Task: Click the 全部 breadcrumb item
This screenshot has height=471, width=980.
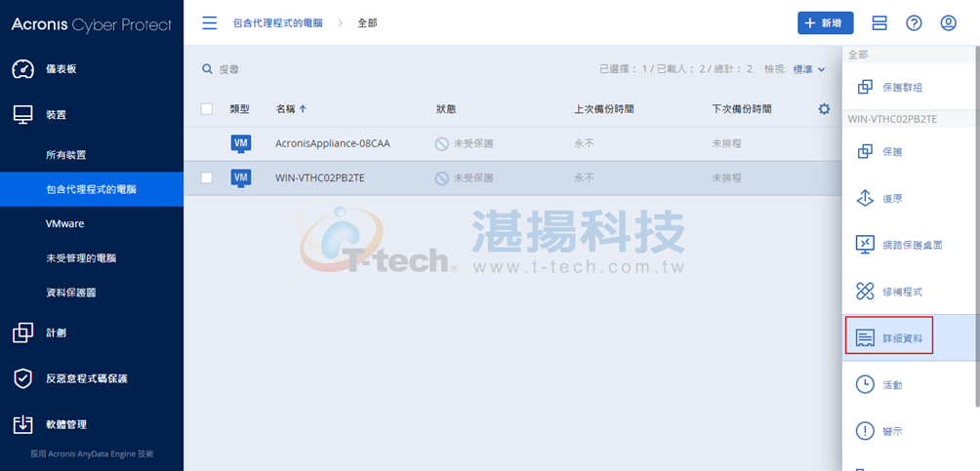Action: pos(367,23)
